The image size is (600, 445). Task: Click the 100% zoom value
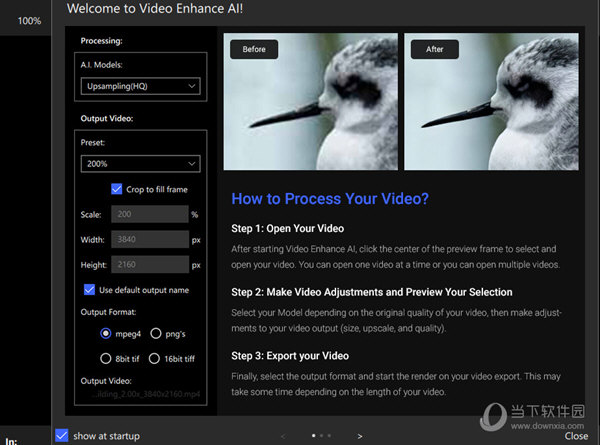tap(29, 21)
